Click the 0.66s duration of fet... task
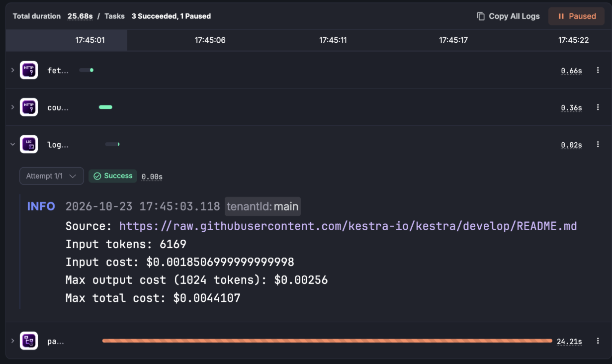 571,71
